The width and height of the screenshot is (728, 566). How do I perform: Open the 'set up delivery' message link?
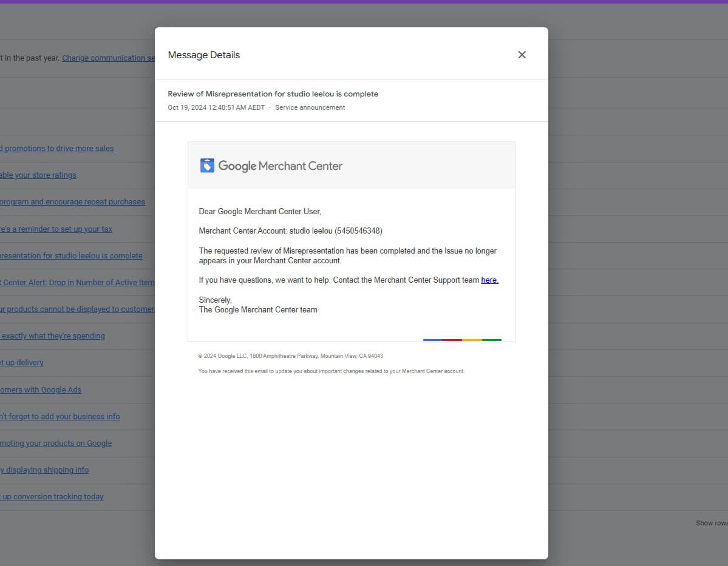click(22, 363)
